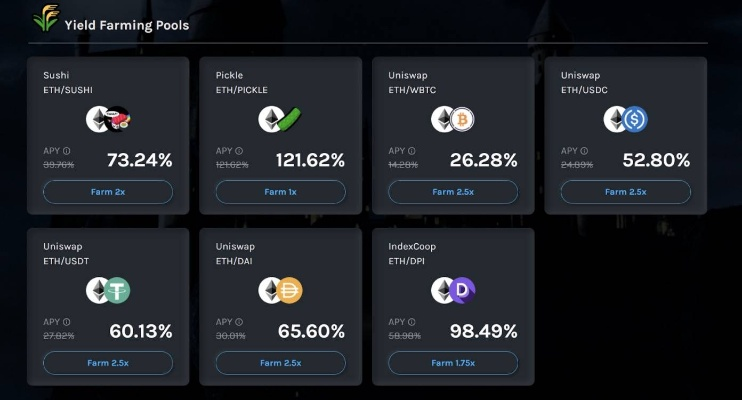Select Farm 2.5x for ETH/DAI pool
Viewport: 742px width, 400px height.
pos(280,363)
